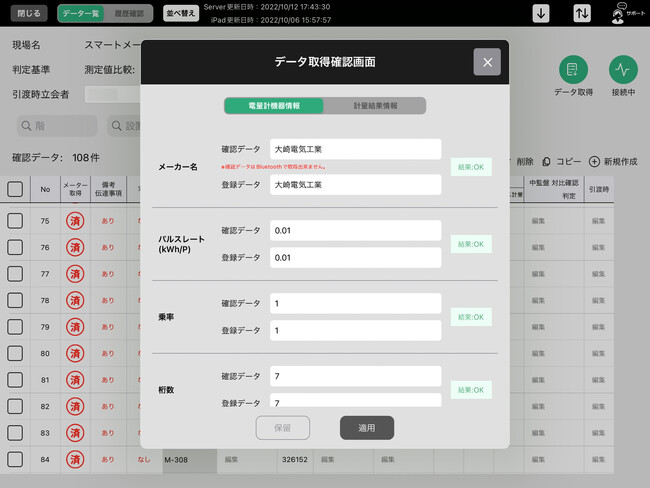This screenshot has width=650, height=488.
Task: Tap the 接続中 connection status icon
Action: [623, 70]
